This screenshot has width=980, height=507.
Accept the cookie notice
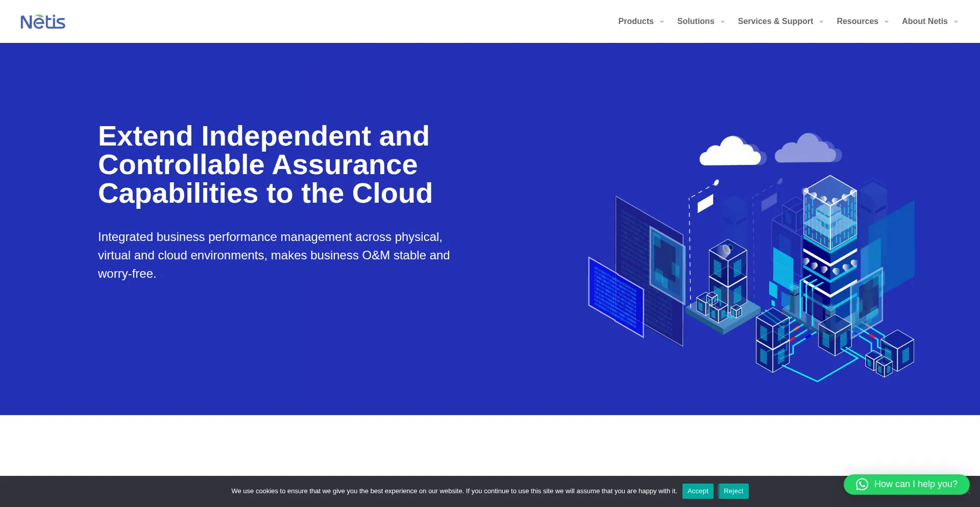point(697,491)
